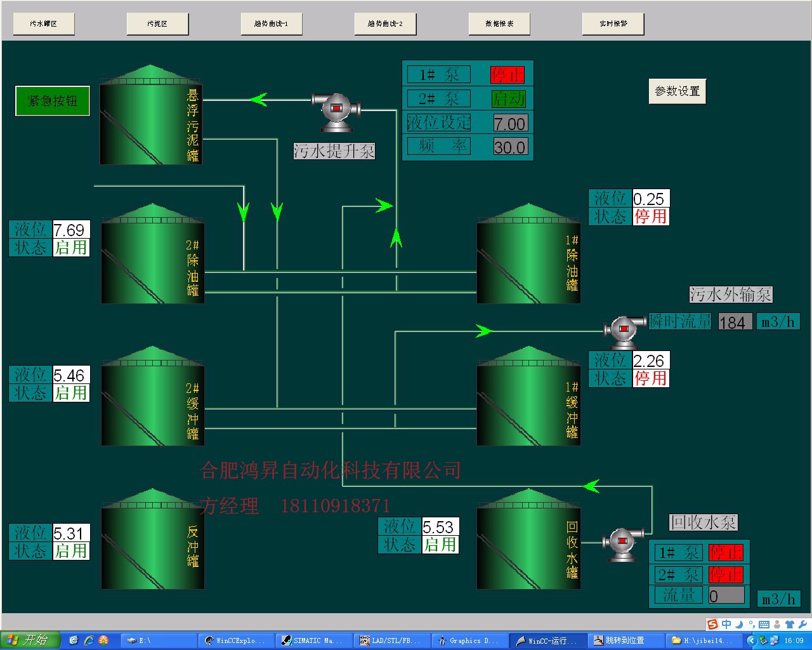
Task: Select the 回收水罐 tank graphic
Action: [528, 541]
